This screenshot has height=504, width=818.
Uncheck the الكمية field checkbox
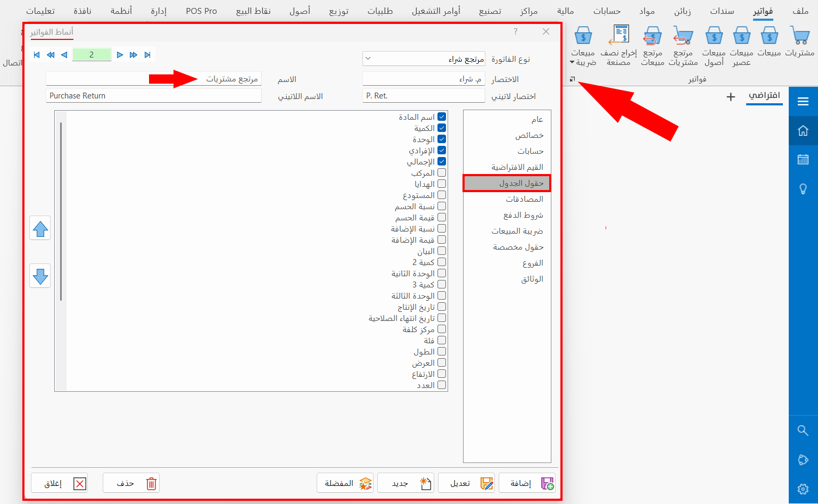[x=442, y=128]
